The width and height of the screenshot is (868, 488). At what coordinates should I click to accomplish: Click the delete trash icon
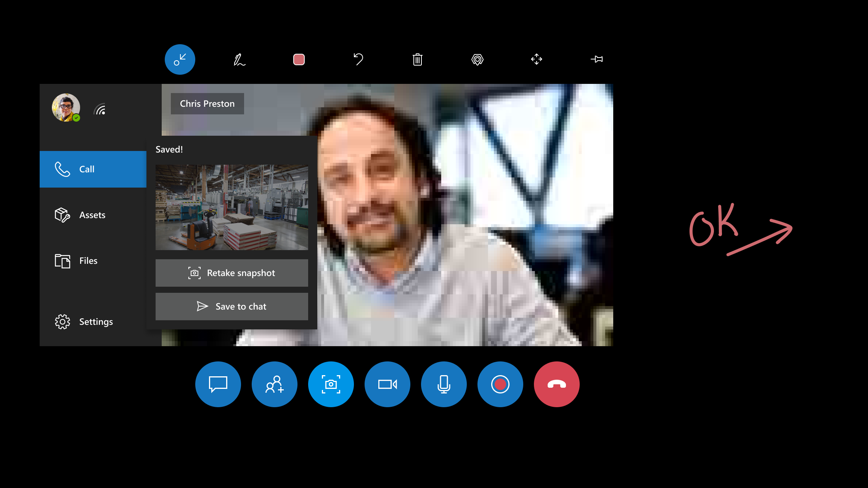[418, 59]
